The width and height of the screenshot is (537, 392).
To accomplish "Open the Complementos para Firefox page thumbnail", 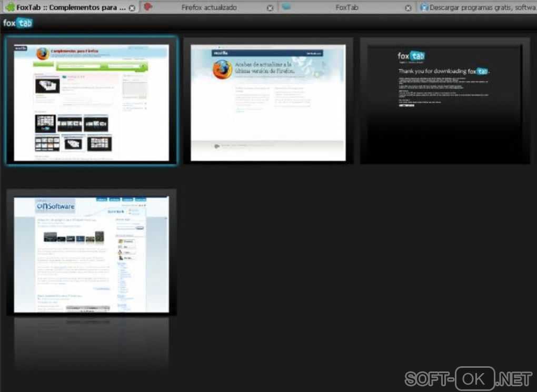I will point(92,102).
